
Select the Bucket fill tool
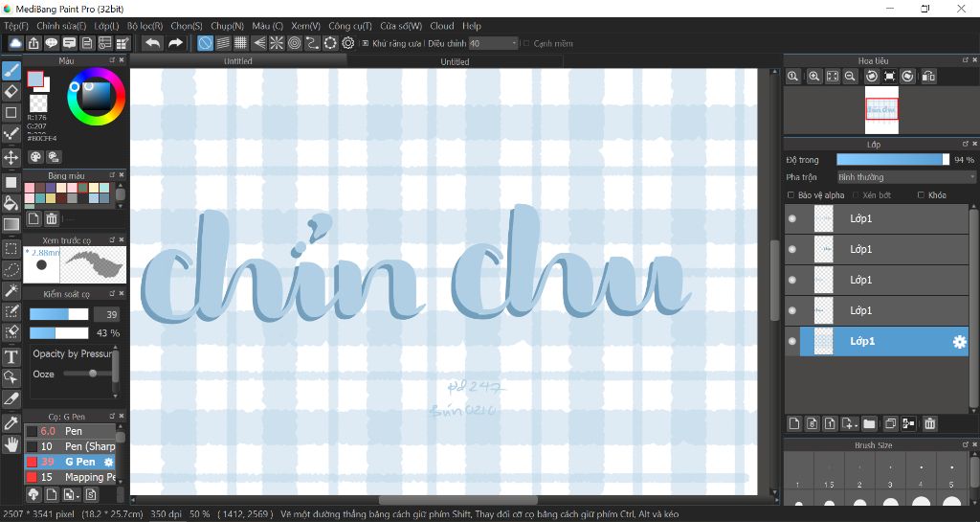tap(11, 202)
